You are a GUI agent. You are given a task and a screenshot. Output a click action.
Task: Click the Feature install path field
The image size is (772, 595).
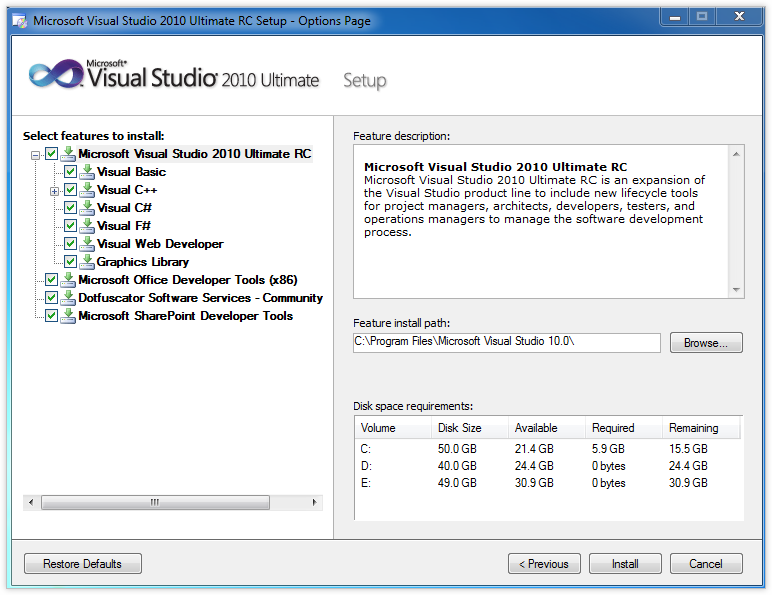[507, 343]
